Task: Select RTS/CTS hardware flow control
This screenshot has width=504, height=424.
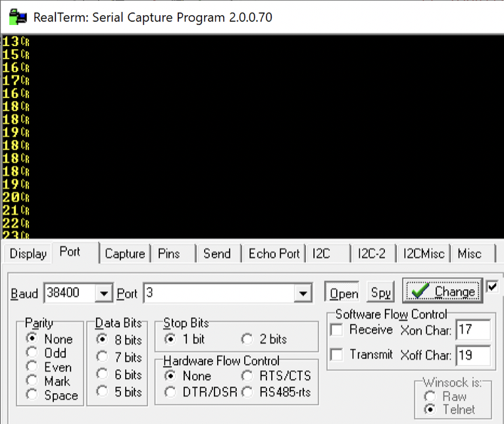Action: click(x=247, y=377)
